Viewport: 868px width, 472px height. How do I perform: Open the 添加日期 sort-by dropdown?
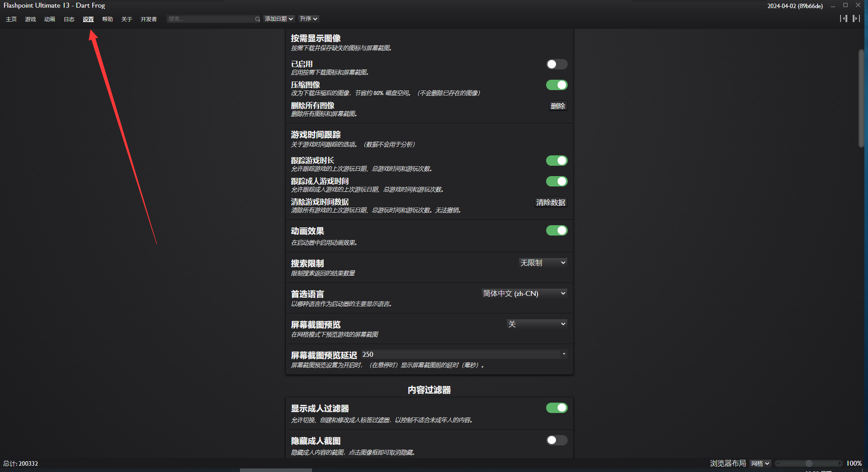279,19
